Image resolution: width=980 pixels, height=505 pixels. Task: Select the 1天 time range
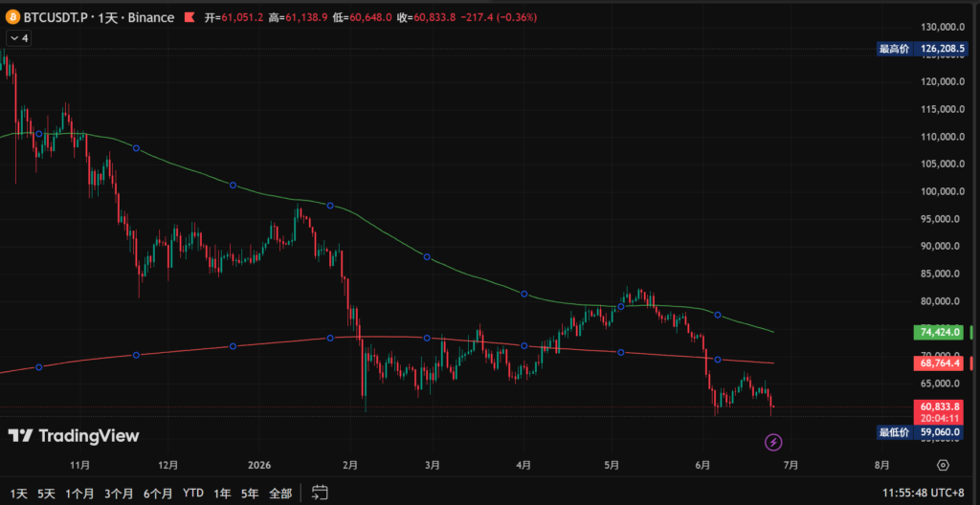[19, 494]
